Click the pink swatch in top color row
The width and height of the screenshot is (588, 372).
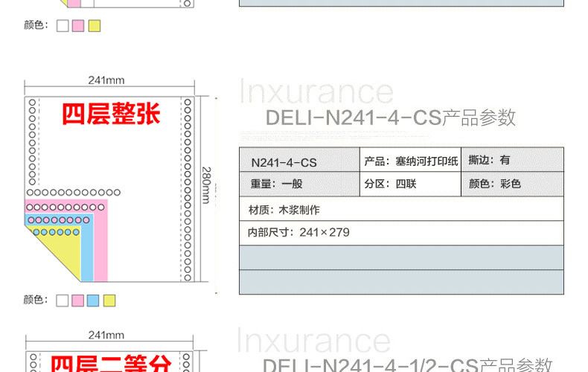(78, 26)
